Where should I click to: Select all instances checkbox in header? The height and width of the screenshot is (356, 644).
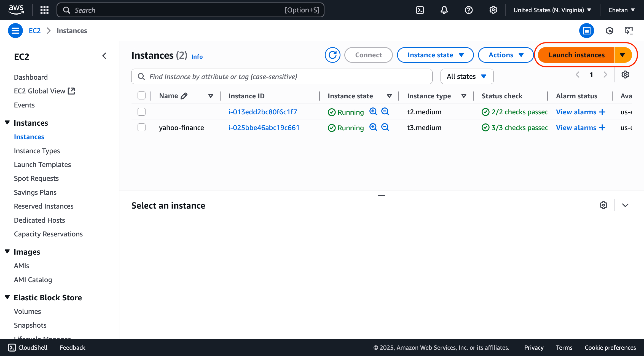coord(141,96)
